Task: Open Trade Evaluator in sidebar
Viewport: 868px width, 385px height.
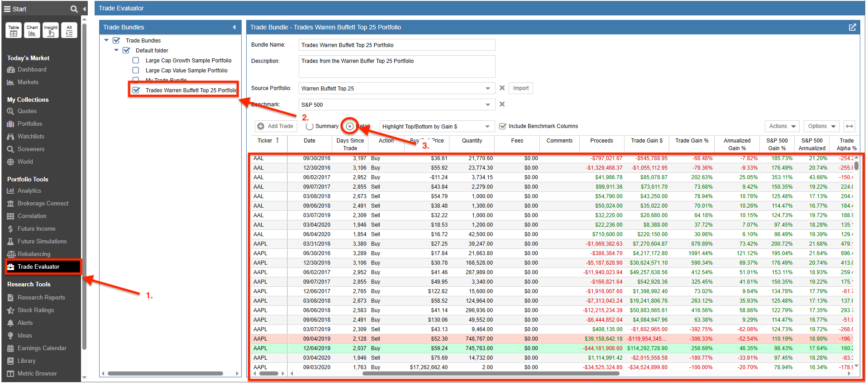Action: point(43,267)
